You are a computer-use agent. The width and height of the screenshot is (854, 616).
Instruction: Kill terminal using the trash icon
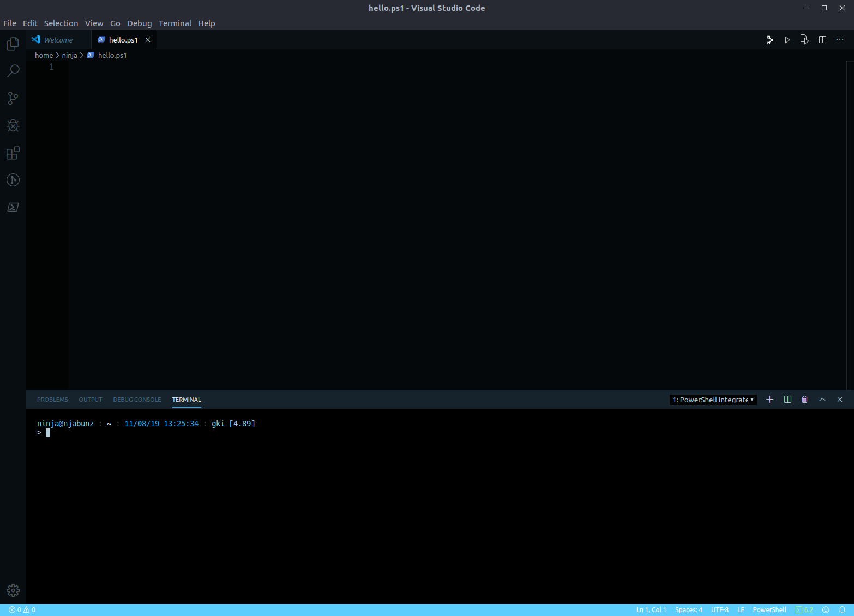[804, 400]
